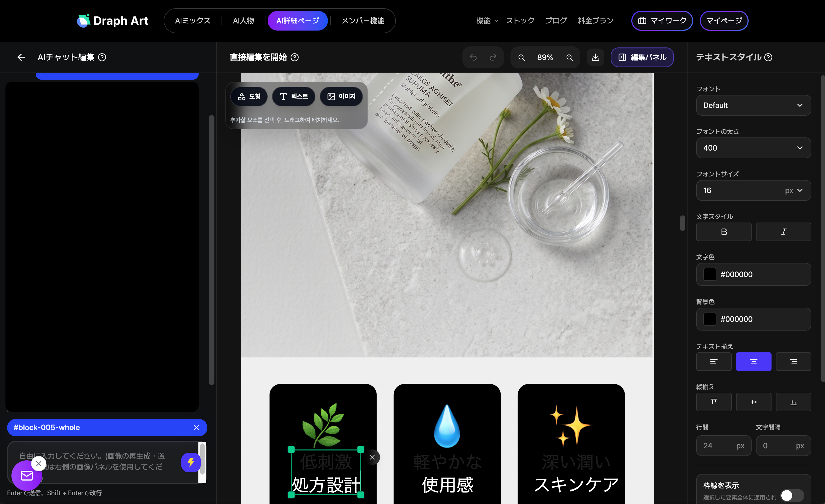Screen dimensions: 825x504
Task: Switch to AIミックス tab
Action: tap(193, 21)
